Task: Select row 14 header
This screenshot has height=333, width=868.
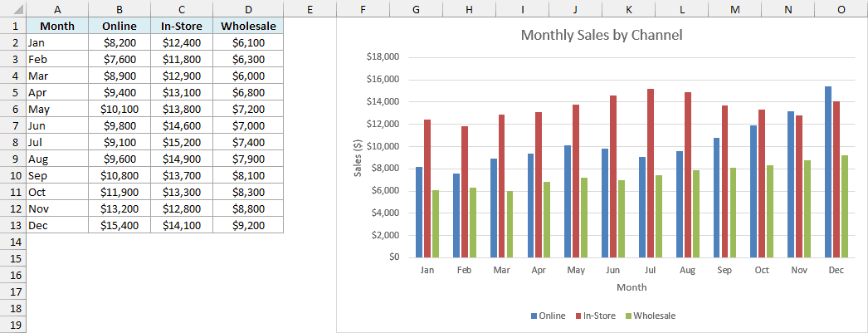Action: pyautogui.click(x=12, y=242)
